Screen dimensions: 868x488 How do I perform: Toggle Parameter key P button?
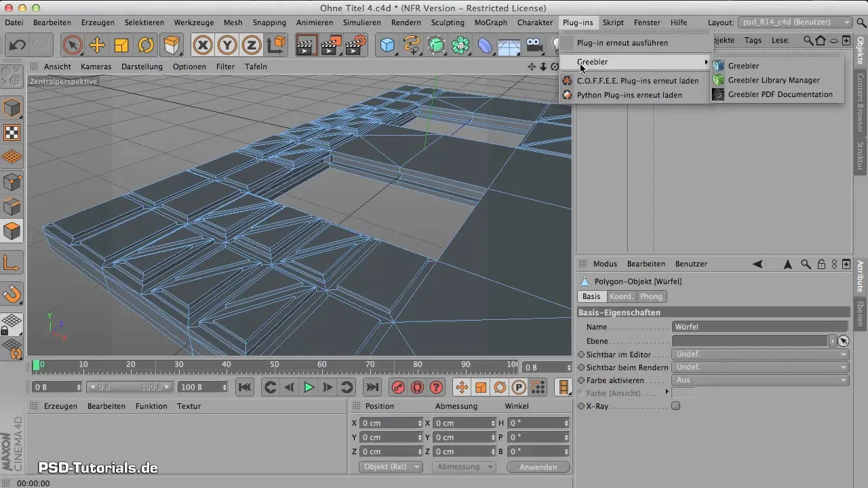(x=519, y=387)
